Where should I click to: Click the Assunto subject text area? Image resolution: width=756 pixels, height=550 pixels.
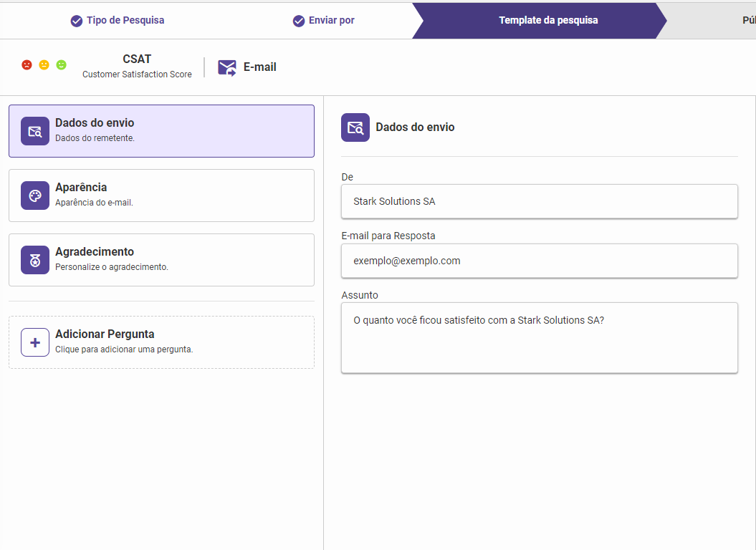539,337
